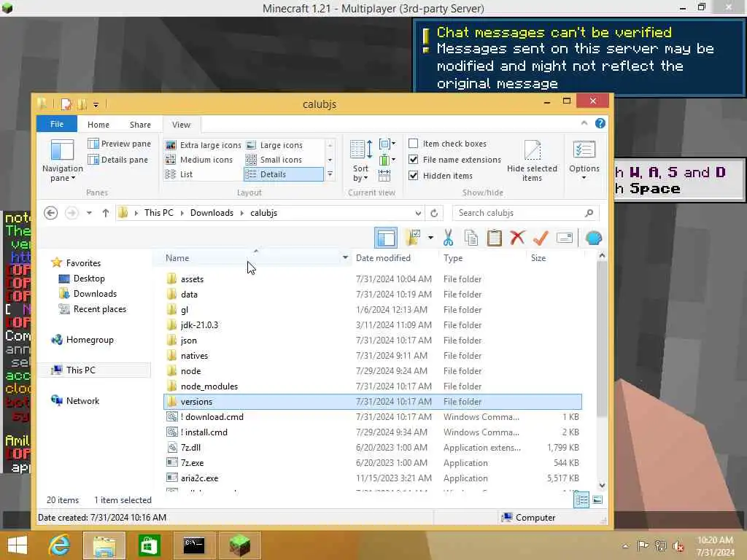Click the Help question mark icon
This screenshot has height=560, width=747.
point(600,124)
